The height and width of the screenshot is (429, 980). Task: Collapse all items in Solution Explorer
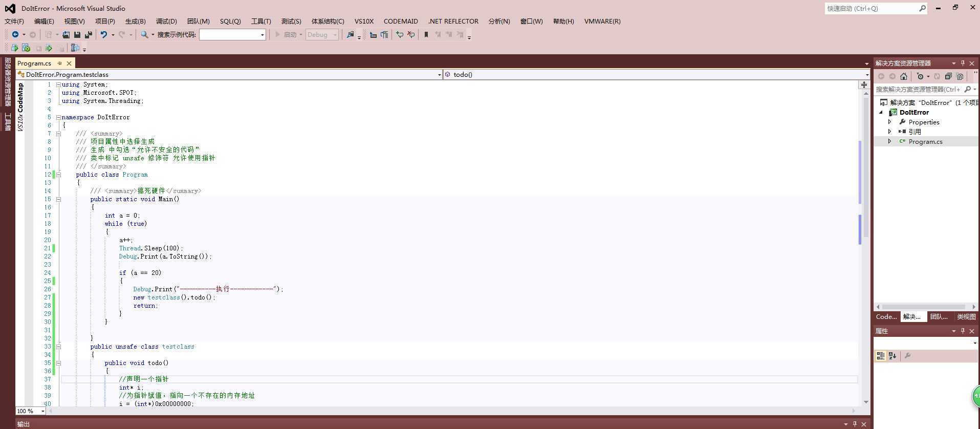[x=948, y=76]
